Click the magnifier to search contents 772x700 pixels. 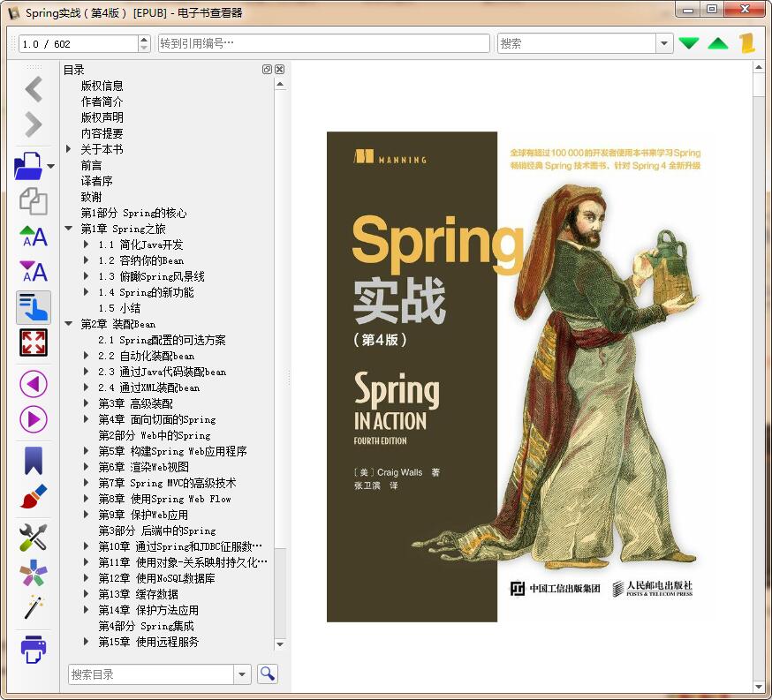pyautogui.click(x=268, y=674)
